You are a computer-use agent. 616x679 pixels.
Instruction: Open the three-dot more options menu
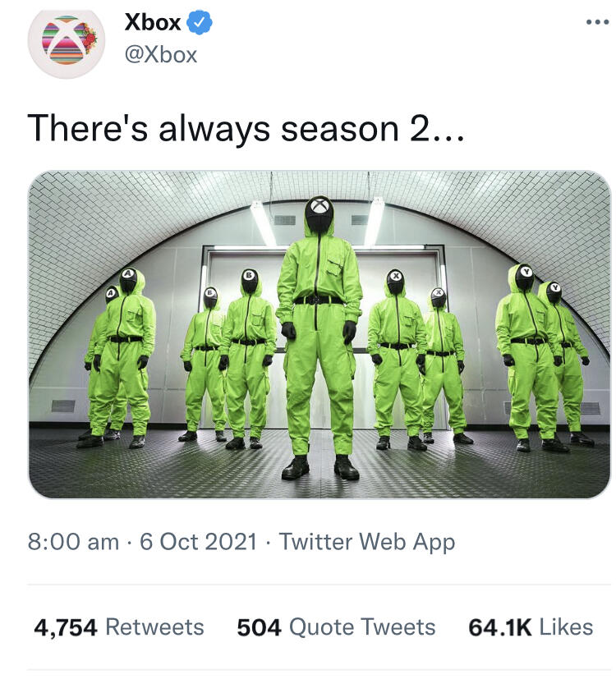[x=597, y=22]
